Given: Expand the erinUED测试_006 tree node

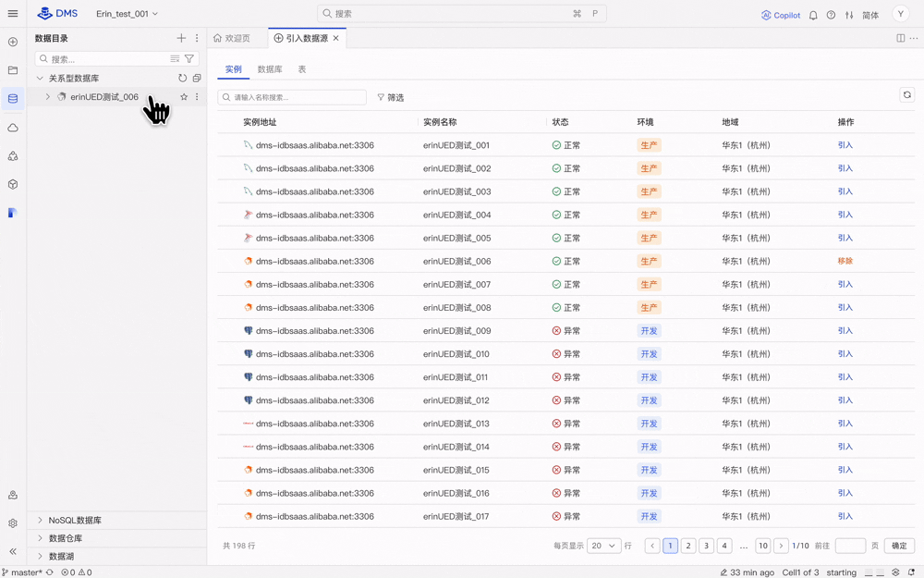Looking at the screenshot, I should [48, 97].
